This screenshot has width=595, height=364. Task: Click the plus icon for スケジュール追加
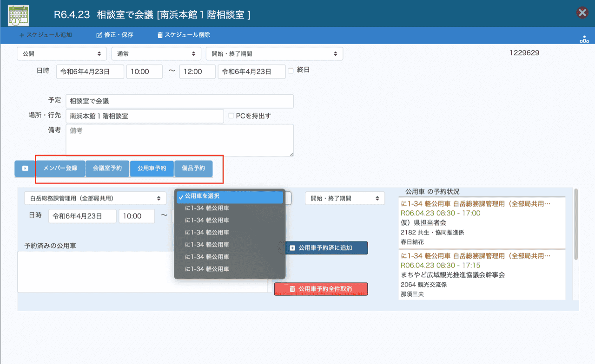[x=22, y=35]
